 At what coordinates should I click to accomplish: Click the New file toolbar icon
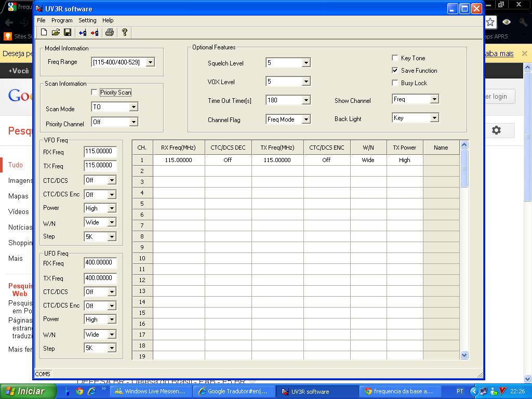(x=44, y=32)
